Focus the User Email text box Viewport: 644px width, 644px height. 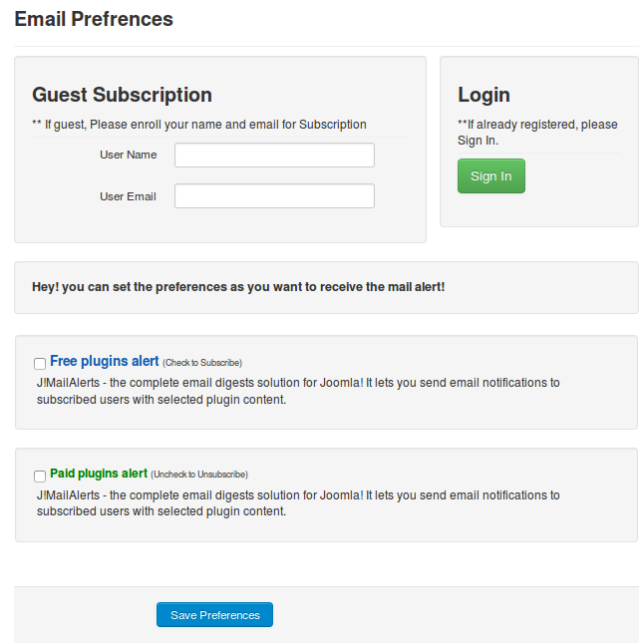[274, 196]
